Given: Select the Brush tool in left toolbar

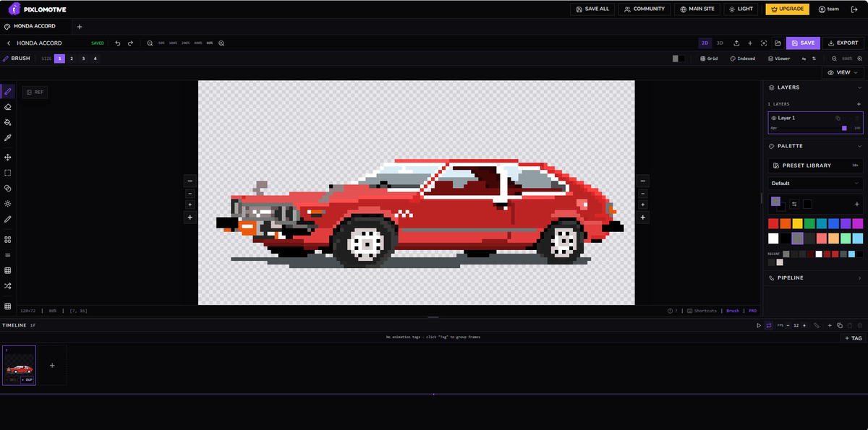Looking at the screenshot, I should click(8, 91).
